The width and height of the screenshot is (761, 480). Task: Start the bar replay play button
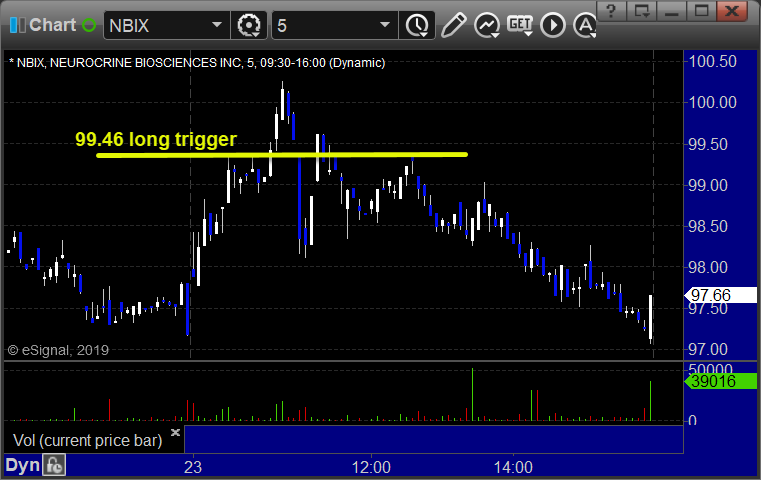(x=553, y=25)
